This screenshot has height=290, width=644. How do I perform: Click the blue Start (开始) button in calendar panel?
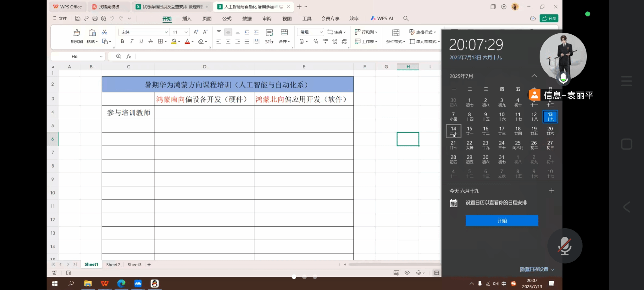tap(502, 221)
